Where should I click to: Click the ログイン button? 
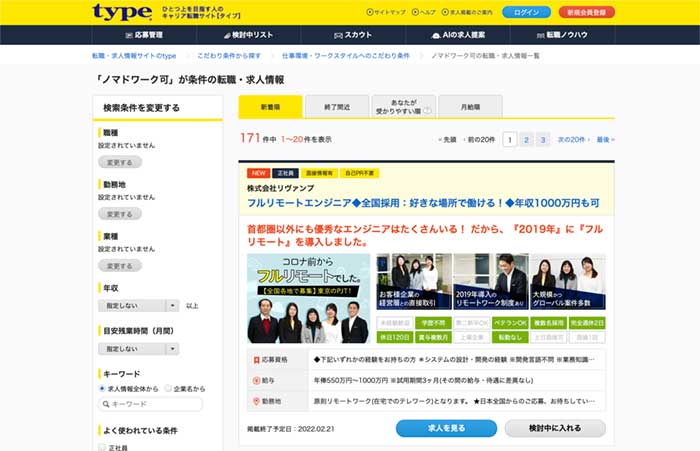pos(526,12)
